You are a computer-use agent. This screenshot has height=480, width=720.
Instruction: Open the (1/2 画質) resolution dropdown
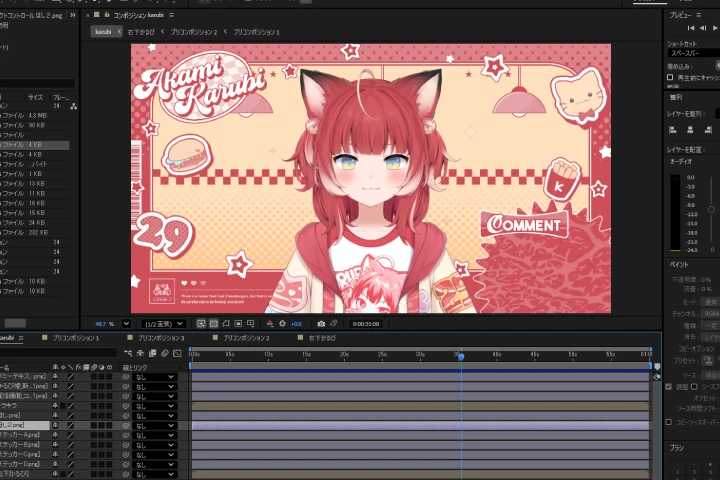[163, 324]
